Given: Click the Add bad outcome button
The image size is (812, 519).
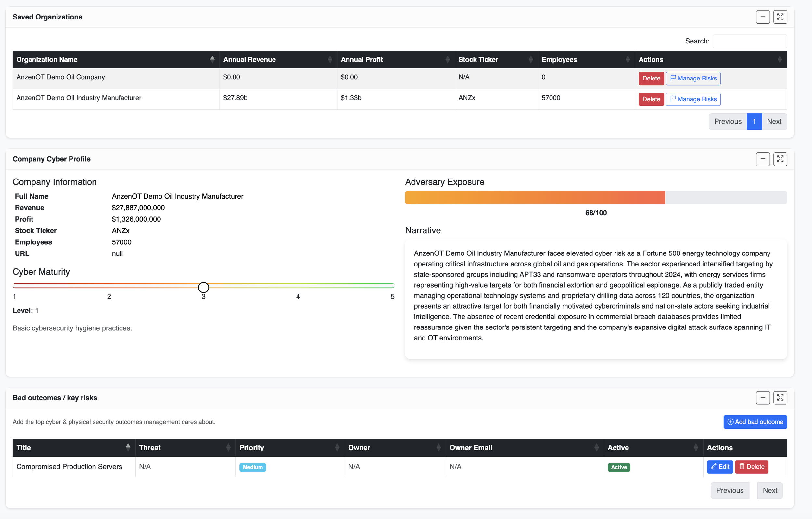Looking at the screenshot, I should [x=755, y=422].
